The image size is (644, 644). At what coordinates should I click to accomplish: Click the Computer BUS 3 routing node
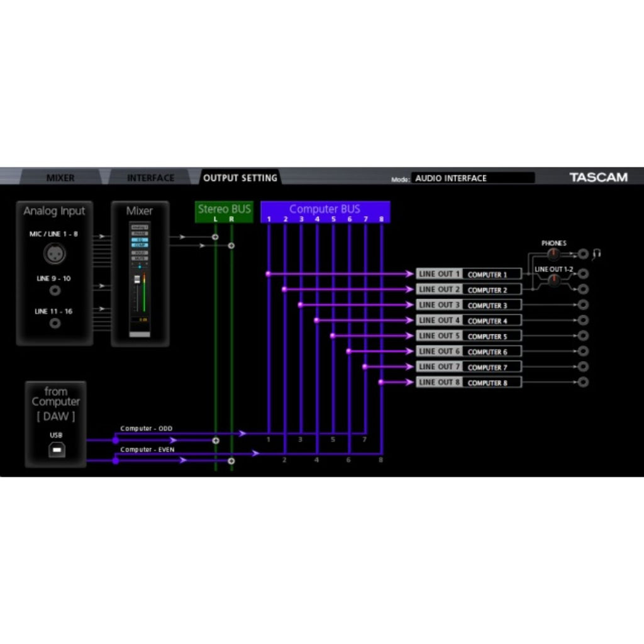click(300, 305)
